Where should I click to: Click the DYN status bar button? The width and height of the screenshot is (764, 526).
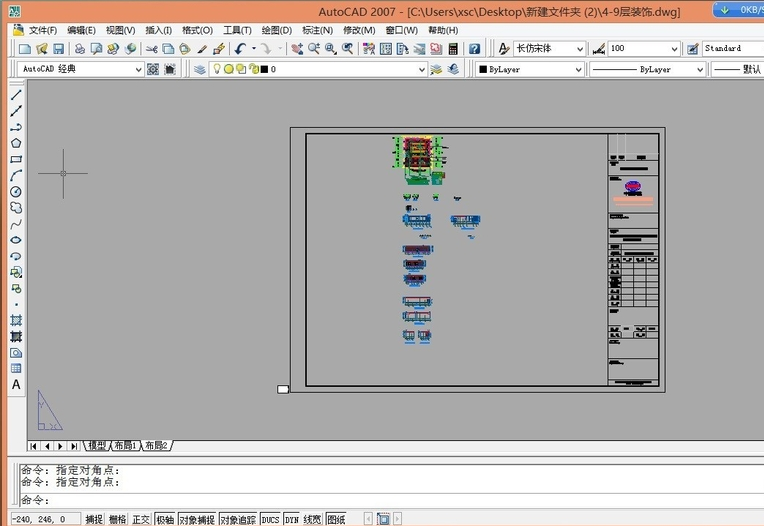coord(292,519)
